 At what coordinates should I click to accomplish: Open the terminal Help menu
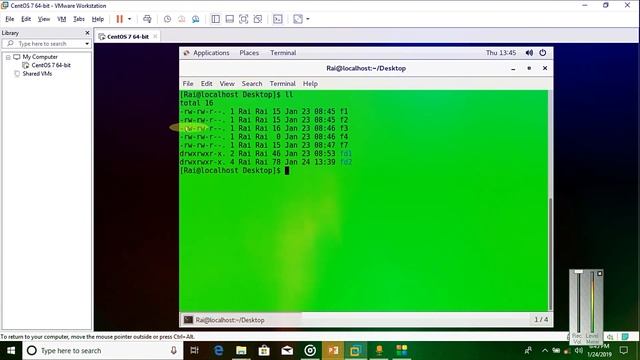pos(310,83)
